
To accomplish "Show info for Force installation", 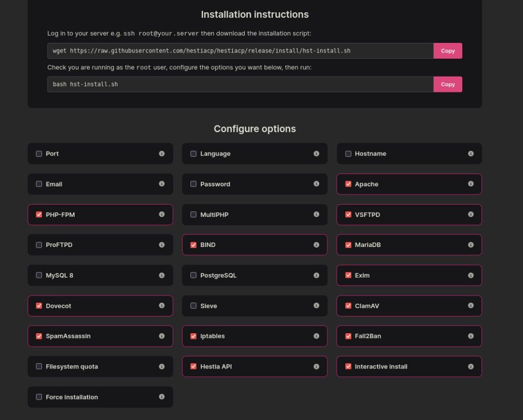I will pos(161,397).
